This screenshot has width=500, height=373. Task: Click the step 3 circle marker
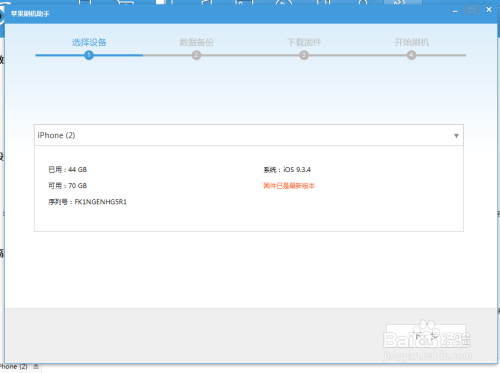tap(304, 55)
